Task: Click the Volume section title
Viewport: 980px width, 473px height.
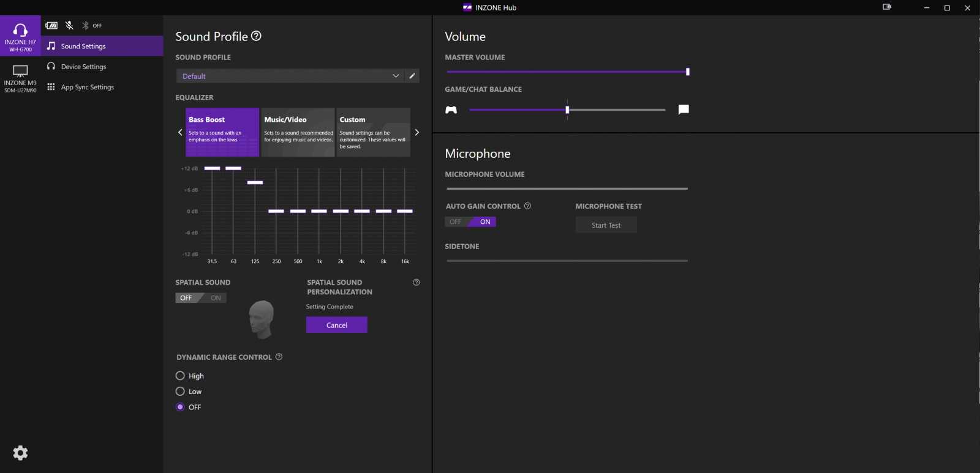Action: click(465, 37)
